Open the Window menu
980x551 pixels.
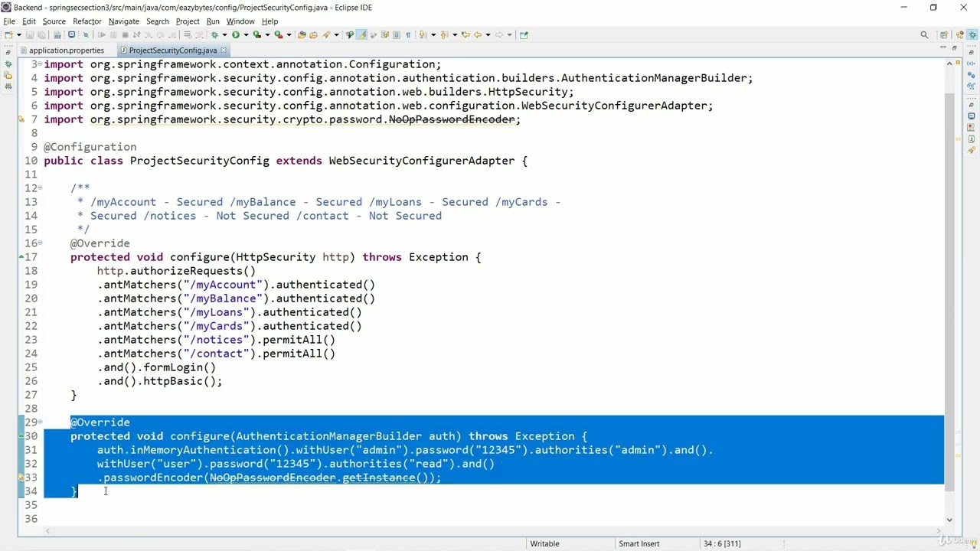(240, 21)
